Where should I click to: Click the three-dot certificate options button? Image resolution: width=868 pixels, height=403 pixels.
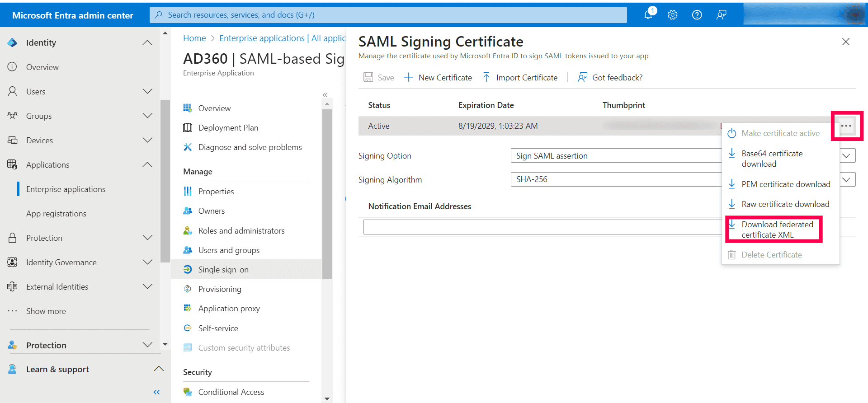click(x=846, y=126)
